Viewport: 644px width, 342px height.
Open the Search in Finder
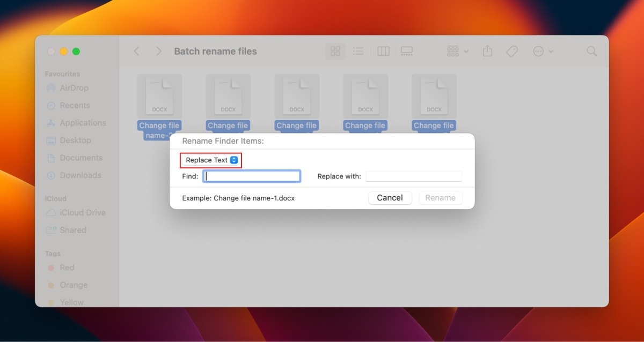[591, 51]
